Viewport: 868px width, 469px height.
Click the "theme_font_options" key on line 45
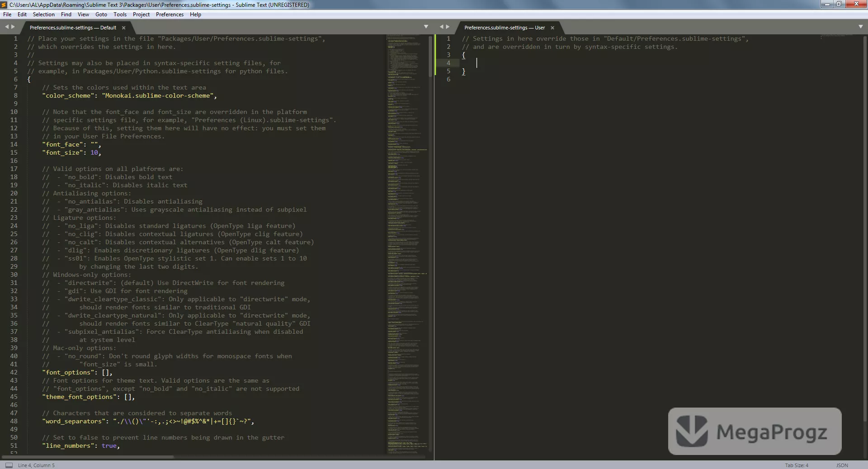(80, 397)
